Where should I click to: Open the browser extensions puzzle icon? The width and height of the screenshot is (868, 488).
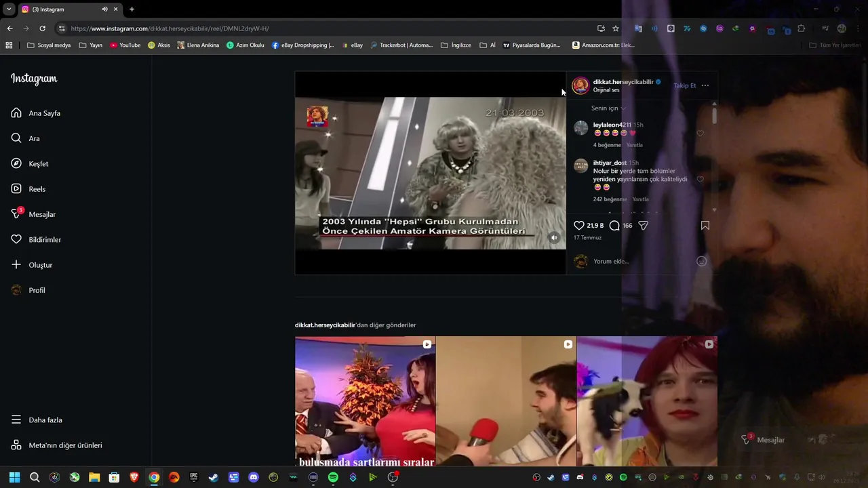click(802, 28)
